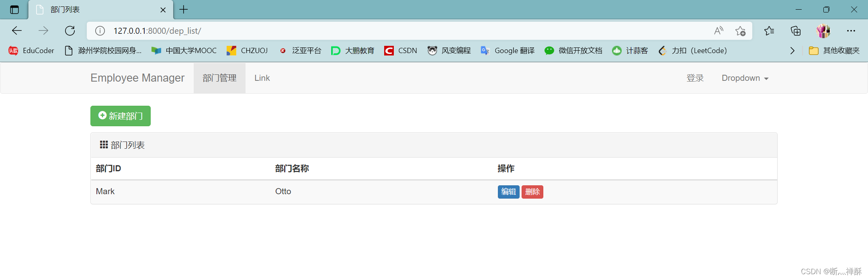Open the 其他收藏夹 folder
This screenshot has width=868, height=279.
tap(834, 50)
